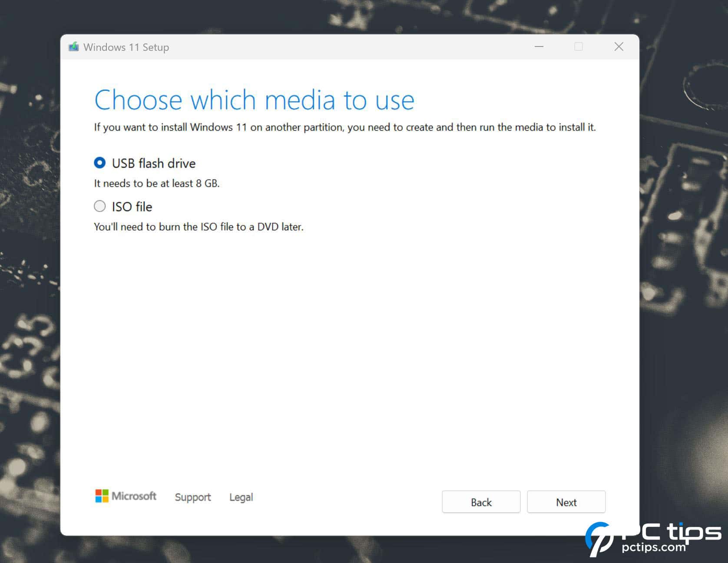
Task: Click the Back button
Action: click(x=481, y=502)
